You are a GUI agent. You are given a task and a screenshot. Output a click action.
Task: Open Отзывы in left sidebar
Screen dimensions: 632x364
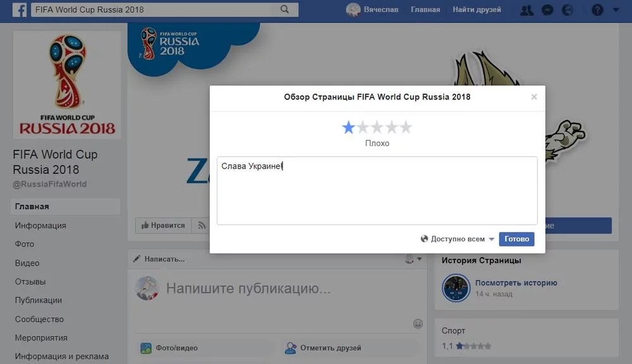[30, 281]
